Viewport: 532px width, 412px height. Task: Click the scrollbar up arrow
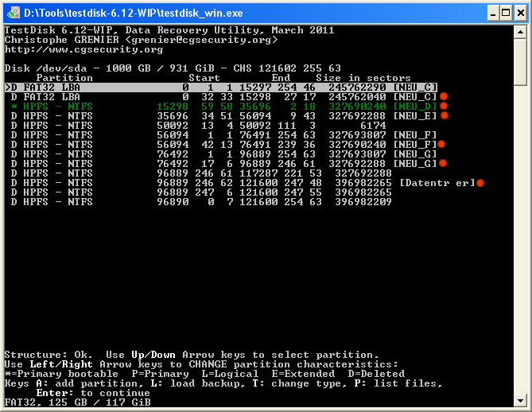point(520,33)
